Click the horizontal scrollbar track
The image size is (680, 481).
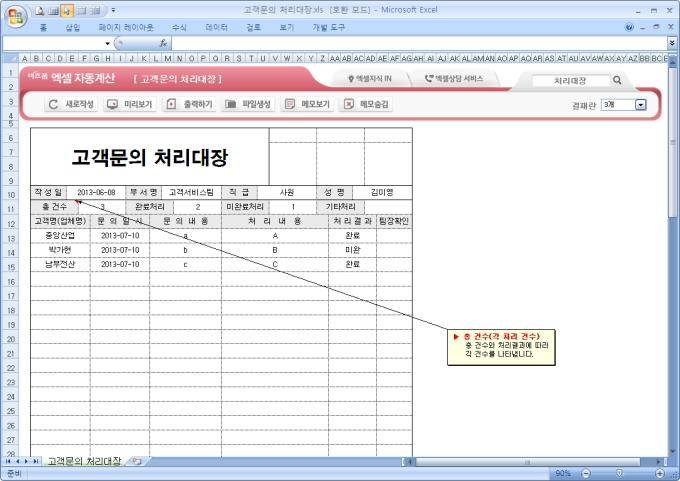coord(649,462)
